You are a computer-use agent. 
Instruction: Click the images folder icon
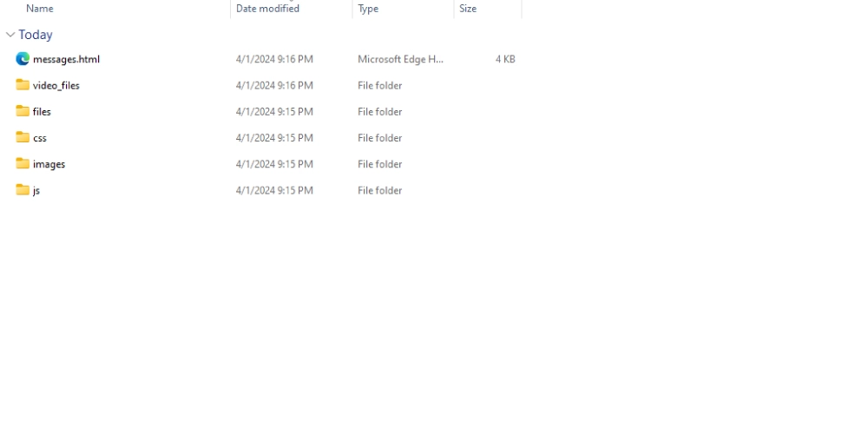click(23, 164)
